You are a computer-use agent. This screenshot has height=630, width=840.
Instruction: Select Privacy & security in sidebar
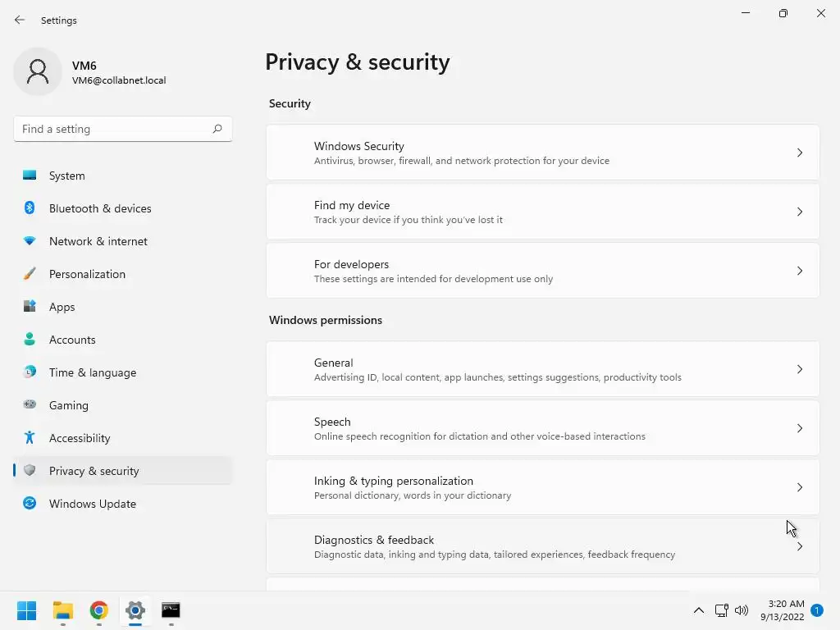94,471
